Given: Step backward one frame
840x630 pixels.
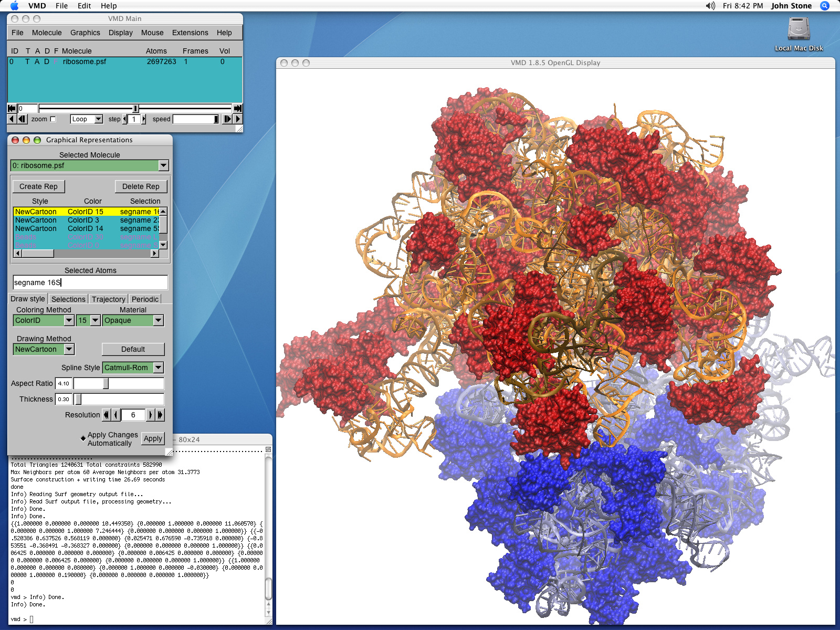Looking at the screenshot, I should click(x=22, y=119).
